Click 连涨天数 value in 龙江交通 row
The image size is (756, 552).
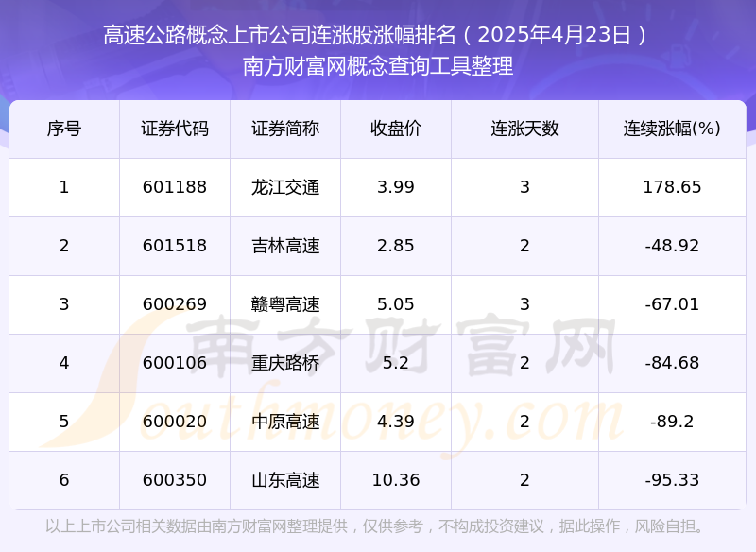pyautogui.click(x=524, y=187)
